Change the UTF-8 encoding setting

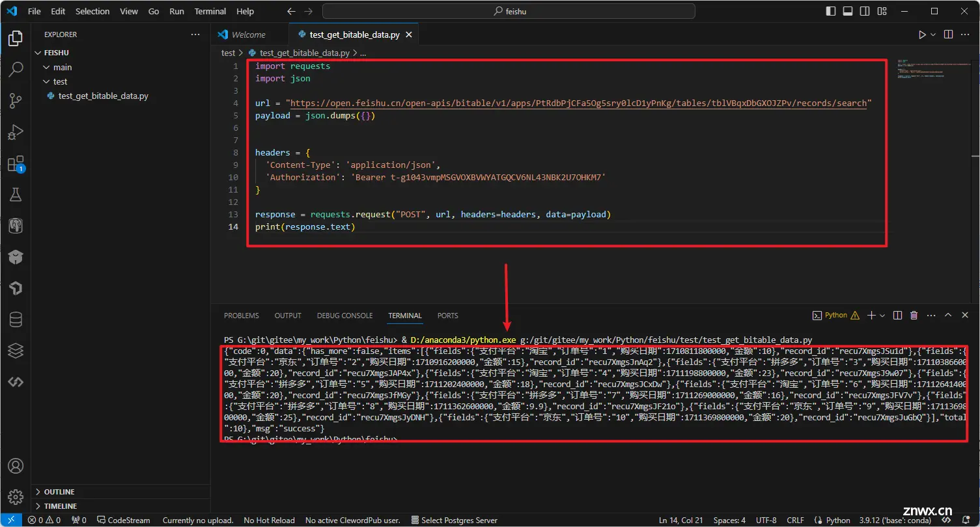(766, 520)
